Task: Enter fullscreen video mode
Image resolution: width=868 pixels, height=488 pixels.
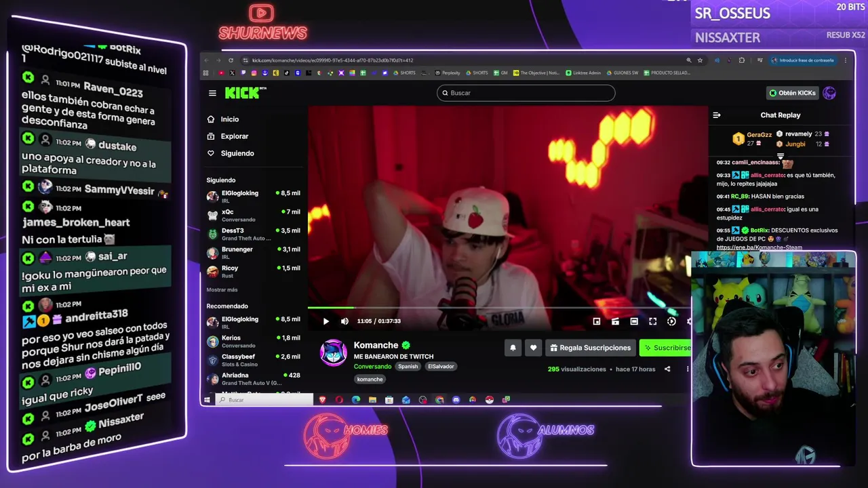Action: tap(652, 321)
